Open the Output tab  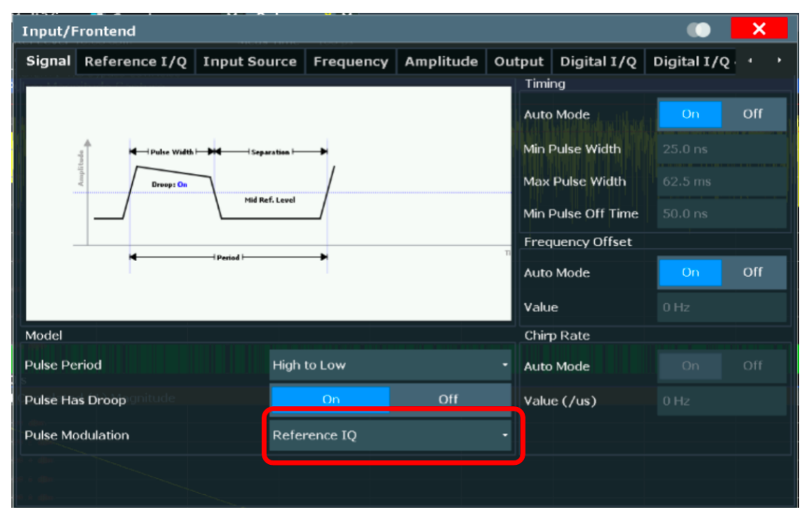[519, 62]
